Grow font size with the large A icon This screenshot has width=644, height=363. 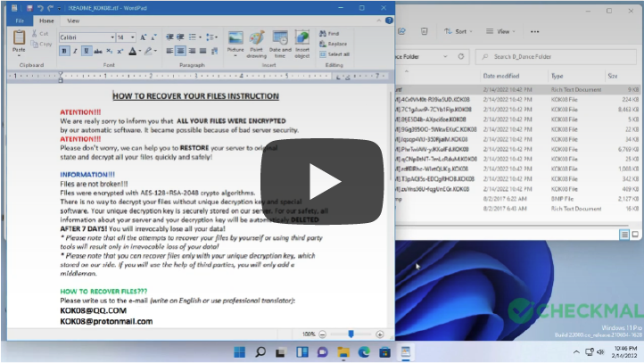click(x=143, y=37)
